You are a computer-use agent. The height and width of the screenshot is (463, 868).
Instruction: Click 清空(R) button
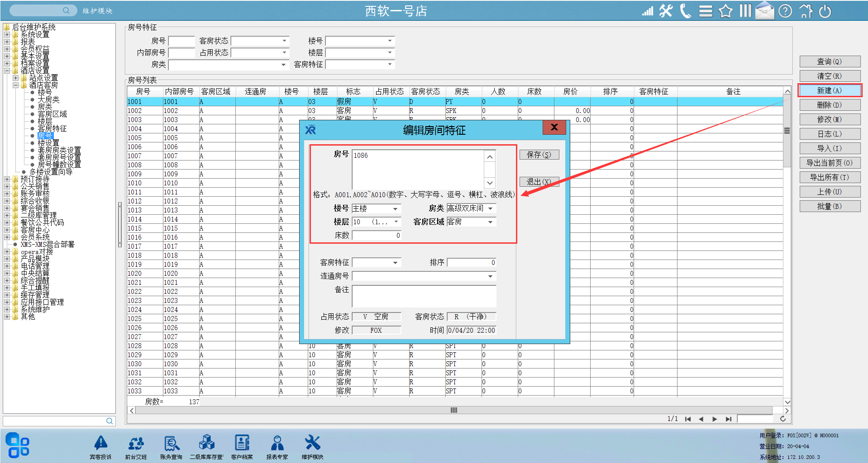click(830, 76)
